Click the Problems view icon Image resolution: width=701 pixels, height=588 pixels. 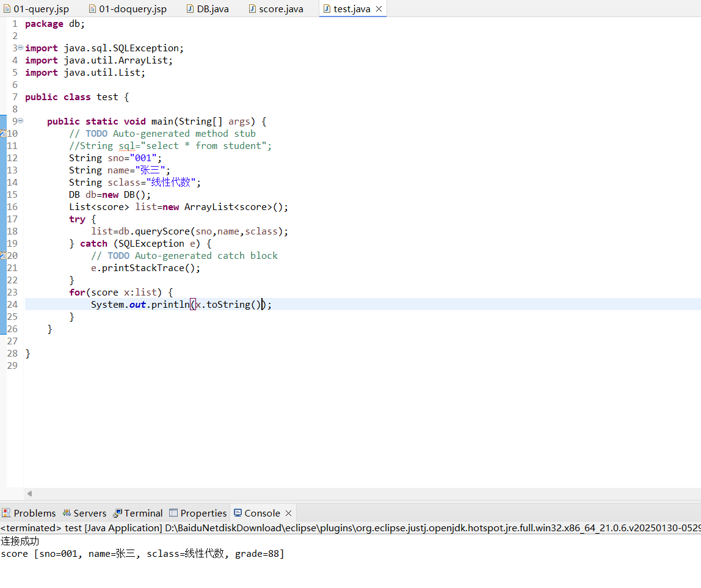(x=6, y=513)
